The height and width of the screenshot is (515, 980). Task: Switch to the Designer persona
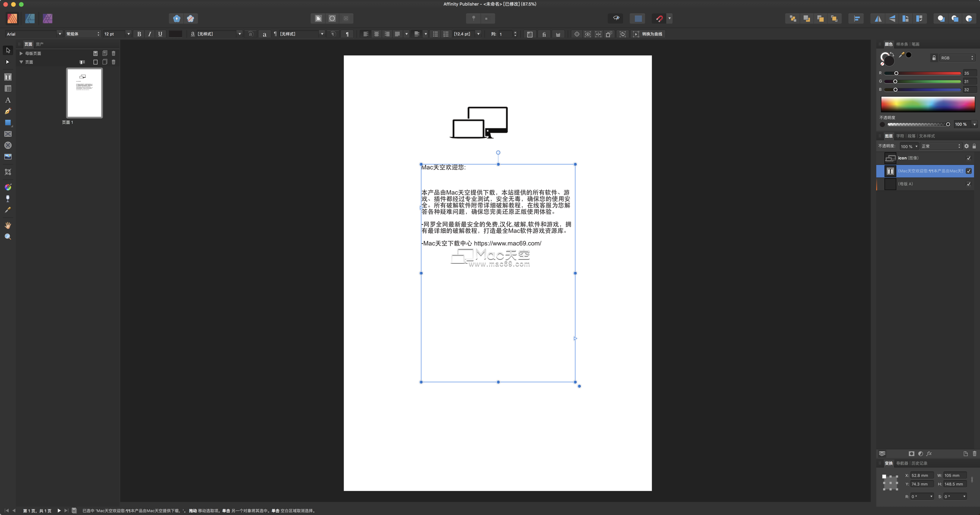(30, 18)
